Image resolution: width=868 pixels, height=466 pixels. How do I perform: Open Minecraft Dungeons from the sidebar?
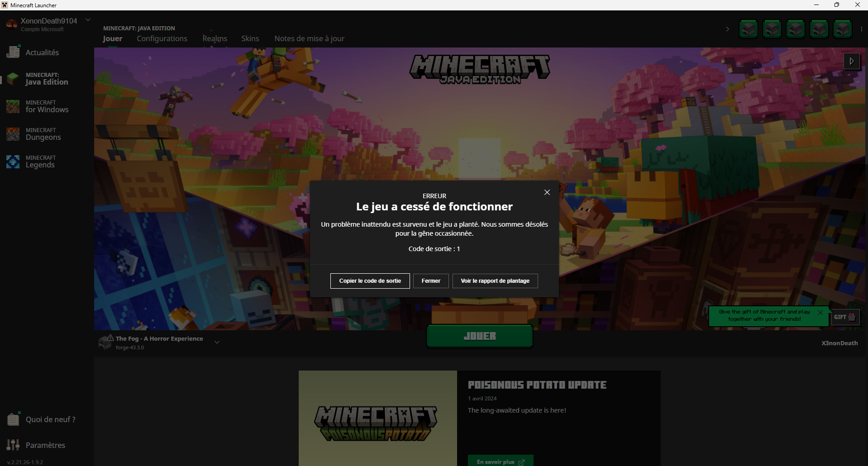pos(34,134)
